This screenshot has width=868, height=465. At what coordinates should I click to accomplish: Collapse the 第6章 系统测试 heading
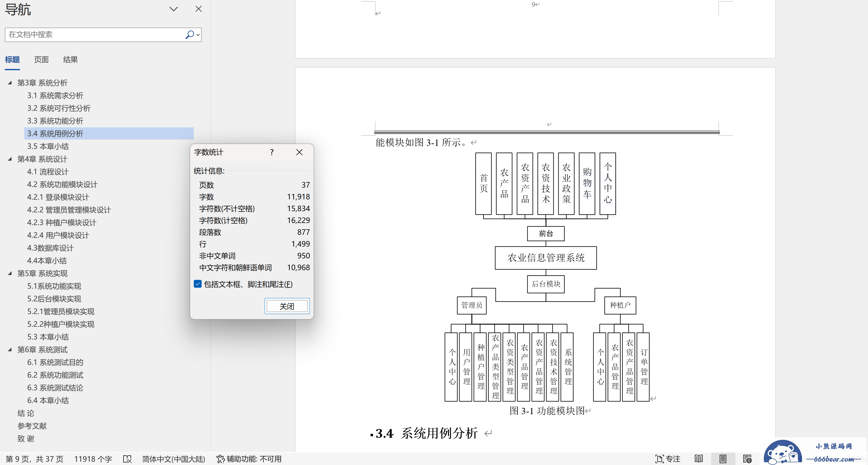pyautogui.click(x=10, y=349)
